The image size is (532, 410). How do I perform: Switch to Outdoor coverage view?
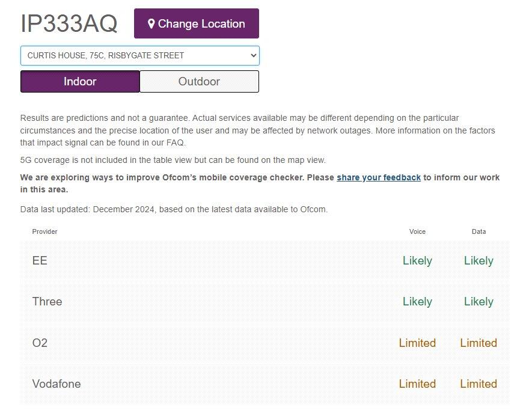pyautogui.click(x=199, y=82)
